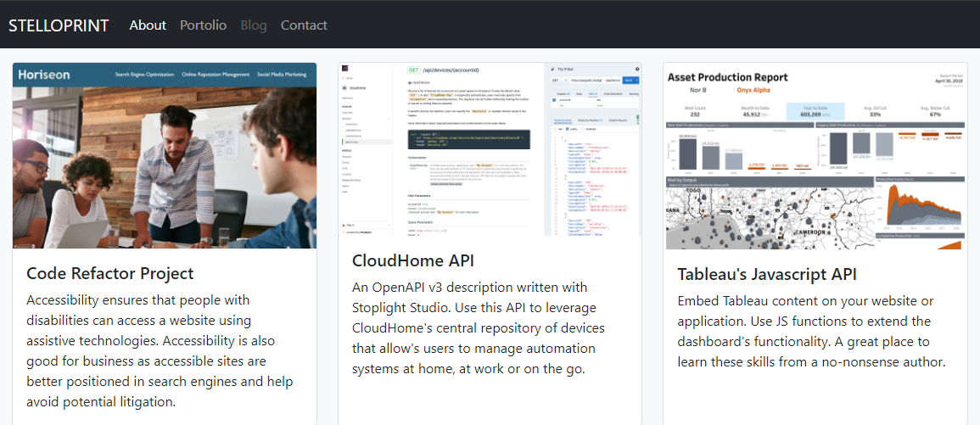Open the Asset Production Report thumbnail

tap(815, 155)
